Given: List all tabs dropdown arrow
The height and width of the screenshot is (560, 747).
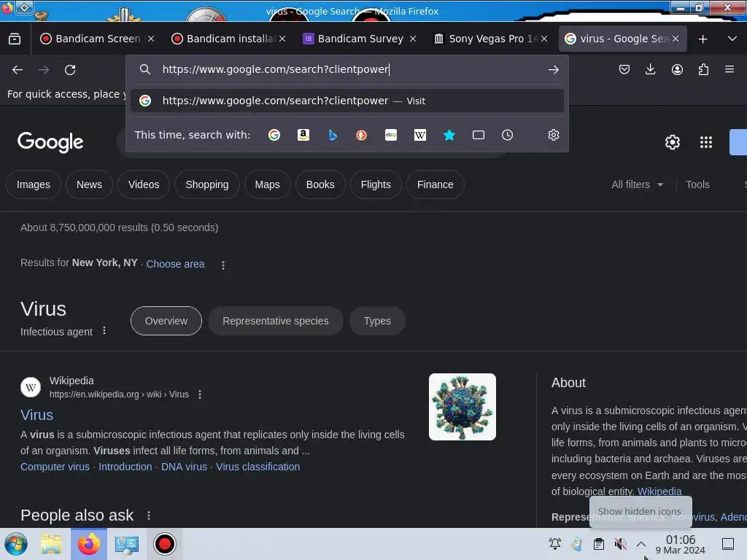Looking at the screenshot, I should [732, 39].
